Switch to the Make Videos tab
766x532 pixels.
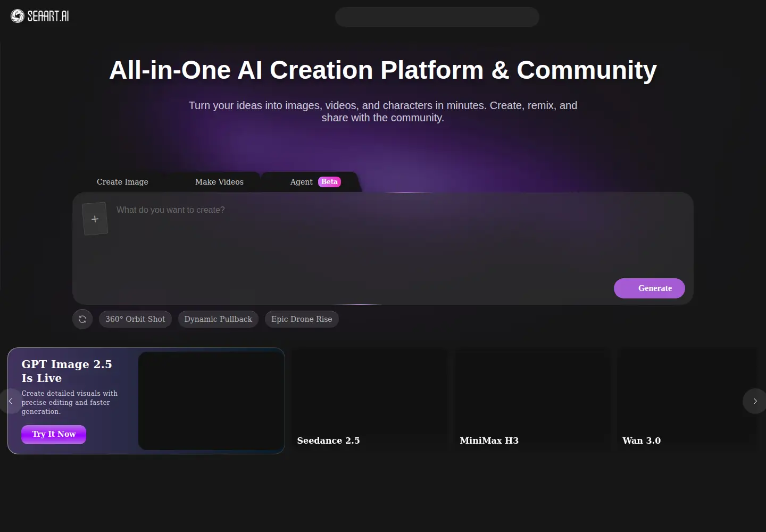pyautogui.click(x=219, y=182)
